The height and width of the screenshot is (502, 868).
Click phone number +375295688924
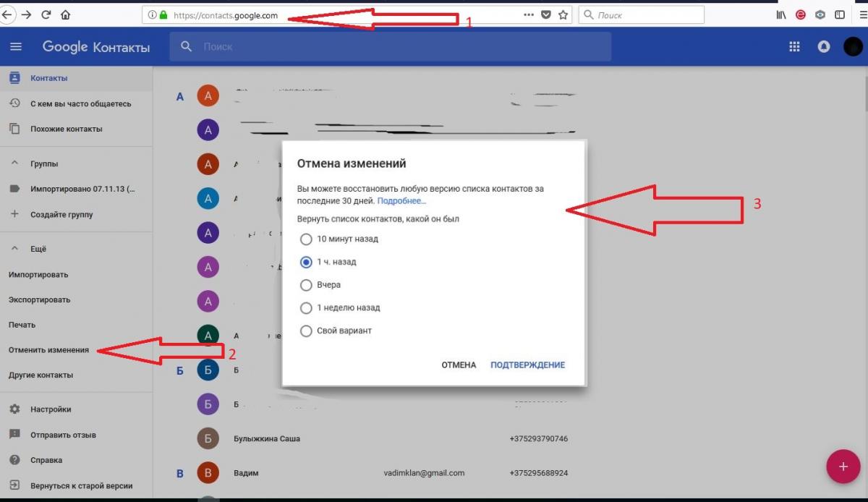539,473
